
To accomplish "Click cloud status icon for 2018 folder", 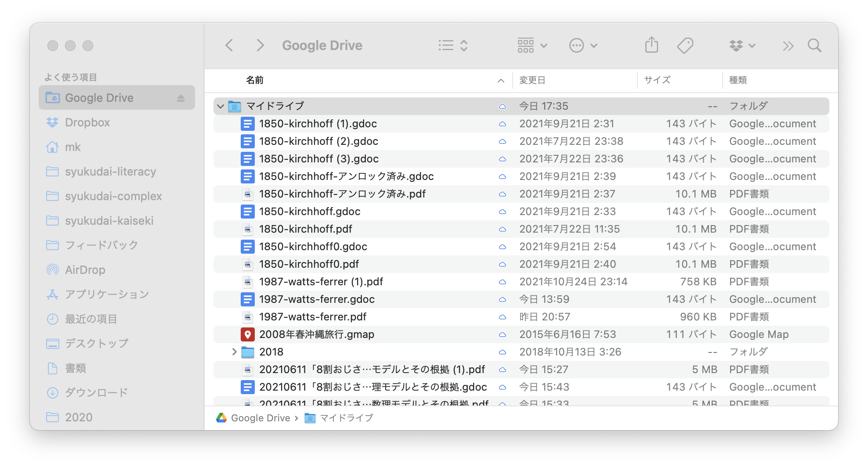I will [502, 352].
